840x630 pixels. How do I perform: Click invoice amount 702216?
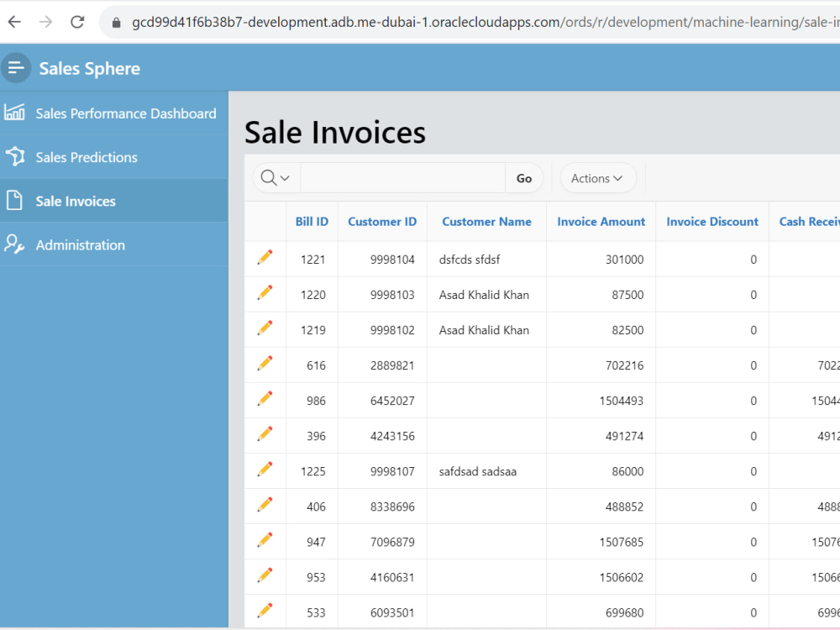(625, 365)
